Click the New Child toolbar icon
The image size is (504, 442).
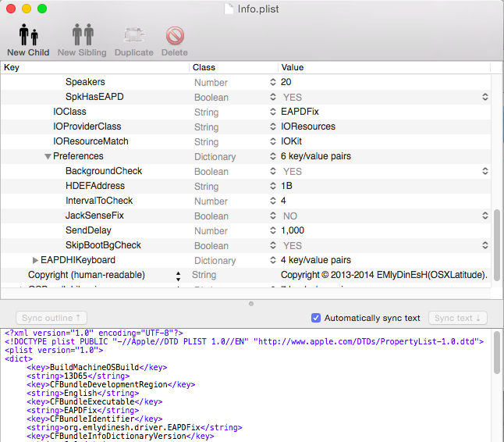pos(28,37)
